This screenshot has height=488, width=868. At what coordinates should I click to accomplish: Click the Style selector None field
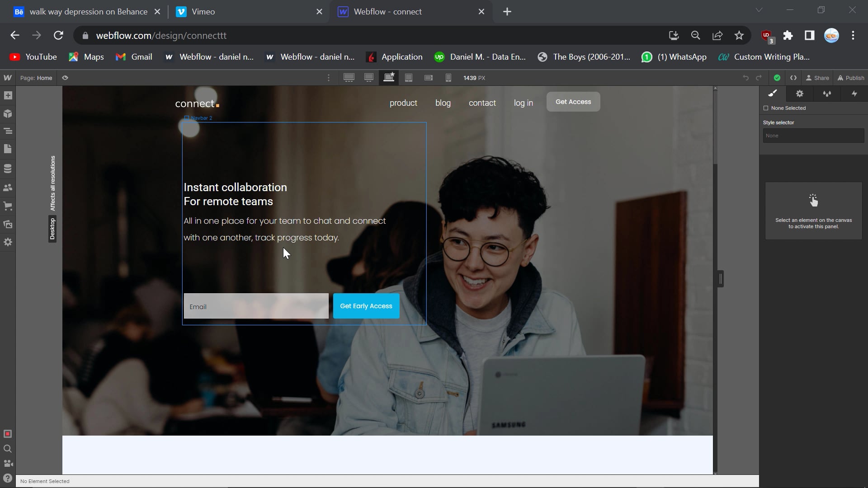pos(813,136)
